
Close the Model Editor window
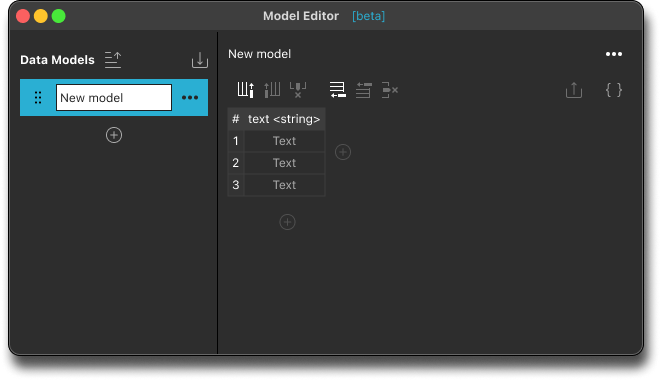coord(23,16)
